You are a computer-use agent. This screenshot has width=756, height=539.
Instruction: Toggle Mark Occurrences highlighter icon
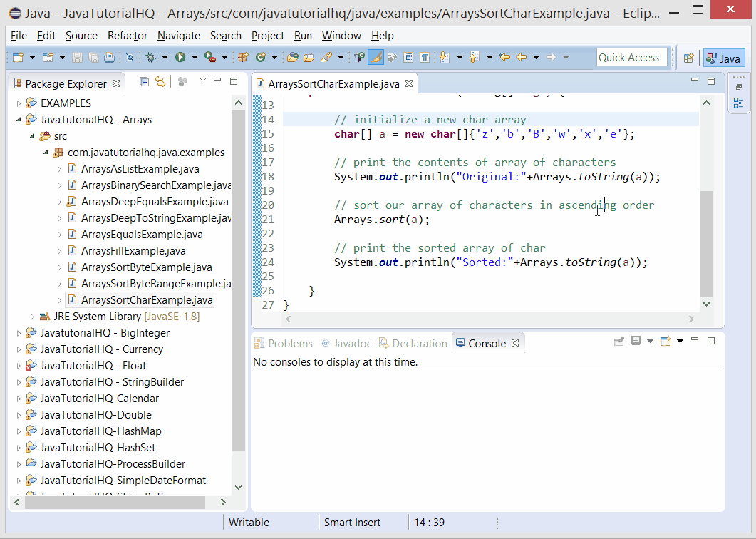(376, 58)
